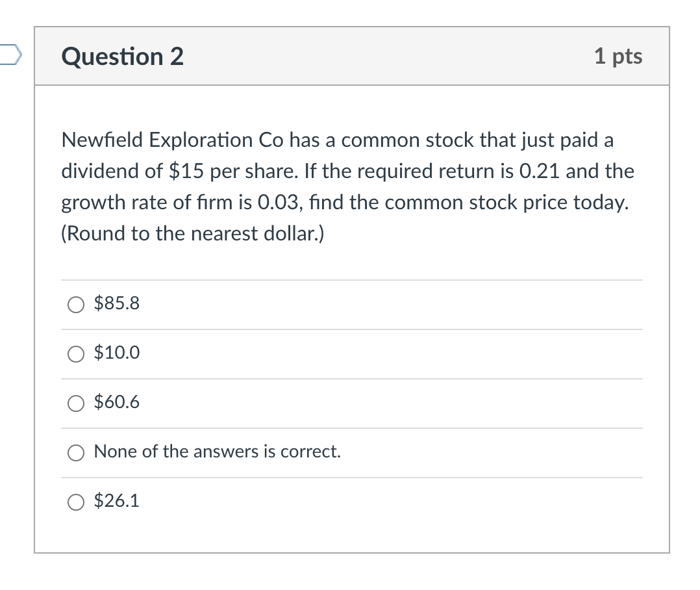Click the $60.6 answer text label
Viewport: 700px width, 590px height.
[x=117, y=402]
